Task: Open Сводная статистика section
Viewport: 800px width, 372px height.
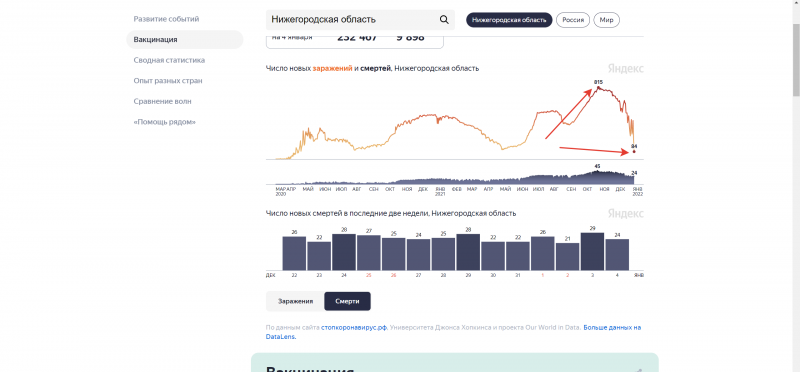Action: pyautogui.click(x=169, y=60)
